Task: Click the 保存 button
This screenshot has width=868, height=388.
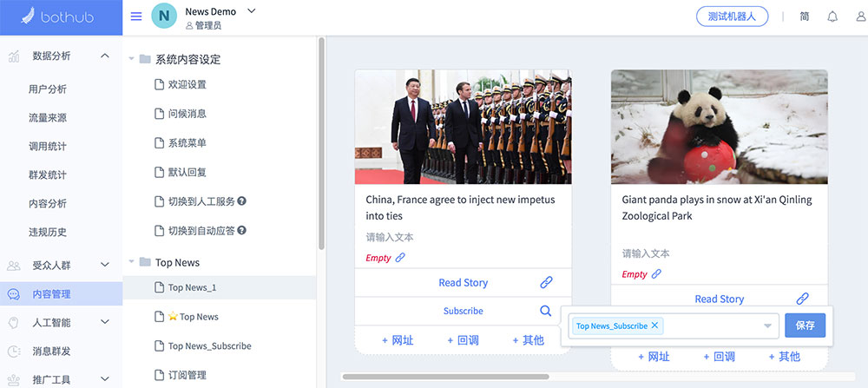Action: pos(805,326)
